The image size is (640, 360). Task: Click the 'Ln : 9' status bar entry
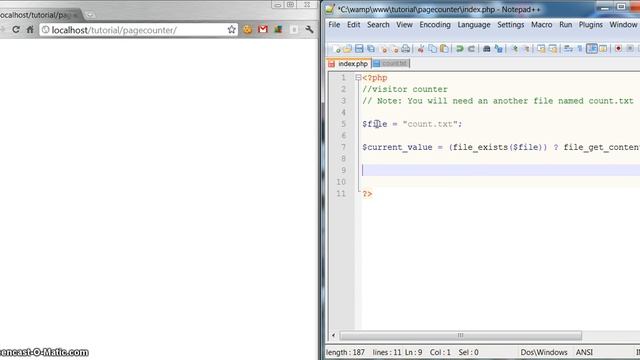pyautogui.click(x=413, y=352)
